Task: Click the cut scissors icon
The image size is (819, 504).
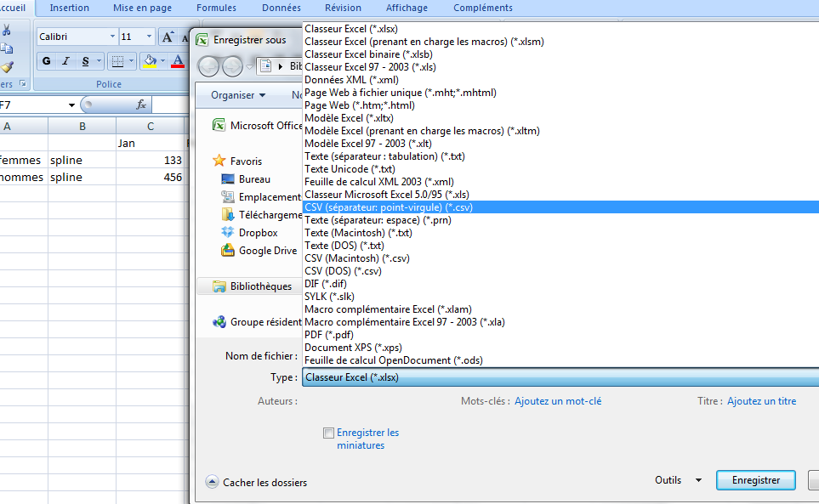Action: point(6,31)
